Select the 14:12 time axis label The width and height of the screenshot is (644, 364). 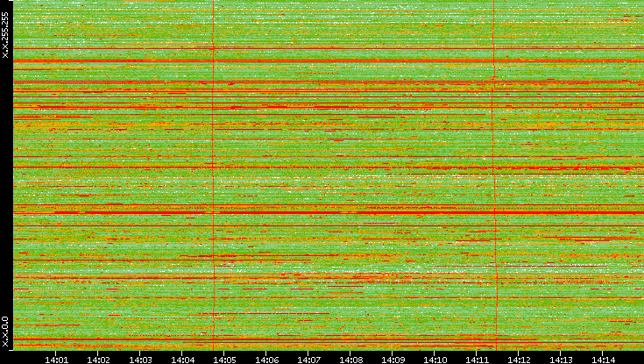point(519,359)
